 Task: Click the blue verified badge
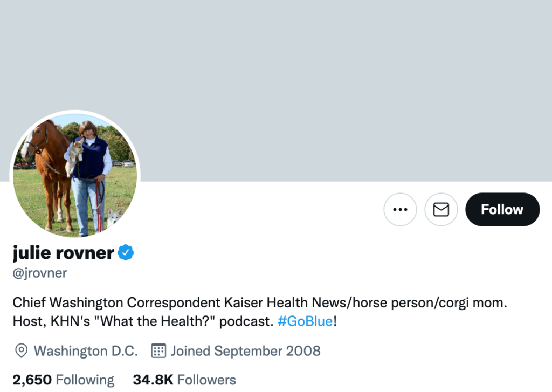[126, 252]
